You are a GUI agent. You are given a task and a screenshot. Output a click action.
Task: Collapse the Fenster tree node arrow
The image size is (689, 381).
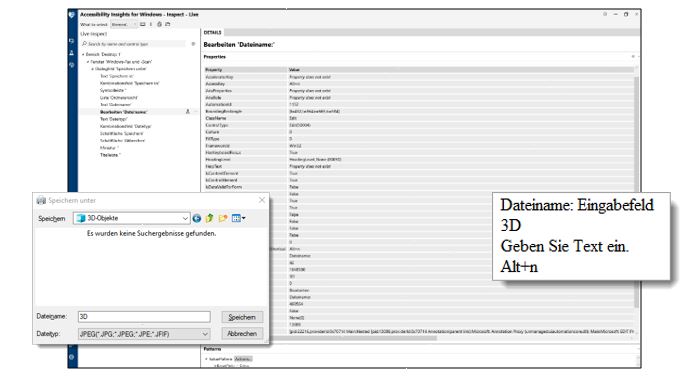coord(88,62)
